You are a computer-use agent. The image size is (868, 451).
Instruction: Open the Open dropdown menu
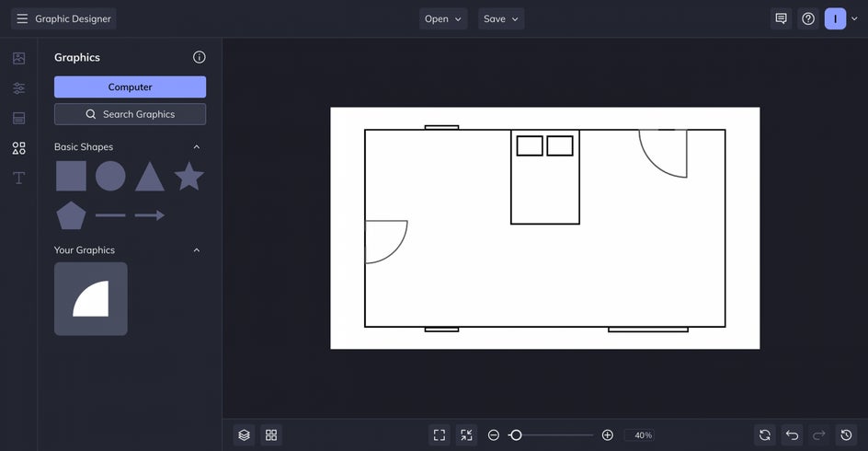[443, 18]
